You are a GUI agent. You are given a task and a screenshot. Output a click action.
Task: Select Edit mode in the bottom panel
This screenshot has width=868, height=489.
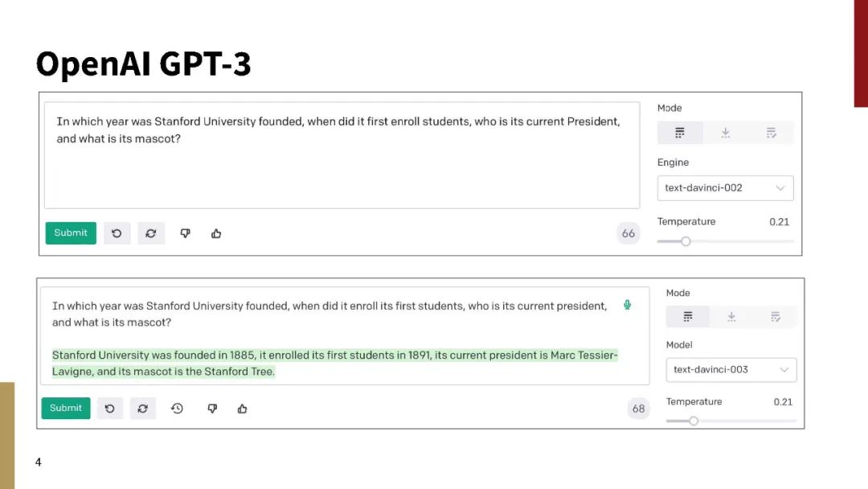(775, 317)
